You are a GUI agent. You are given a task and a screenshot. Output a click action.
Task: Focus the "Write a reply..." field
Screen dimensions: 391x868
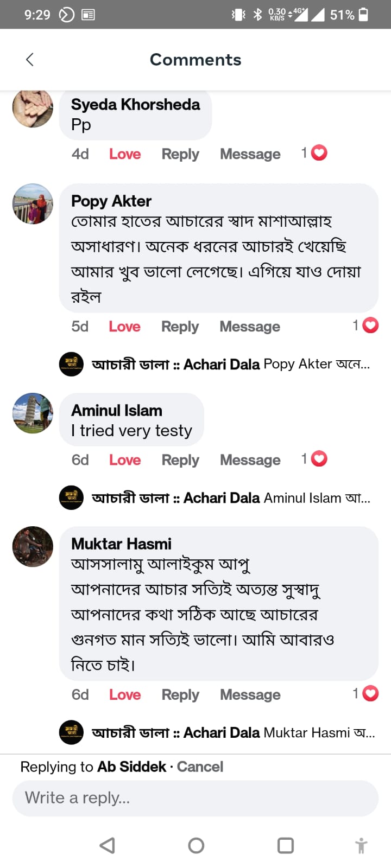point(195,798)
